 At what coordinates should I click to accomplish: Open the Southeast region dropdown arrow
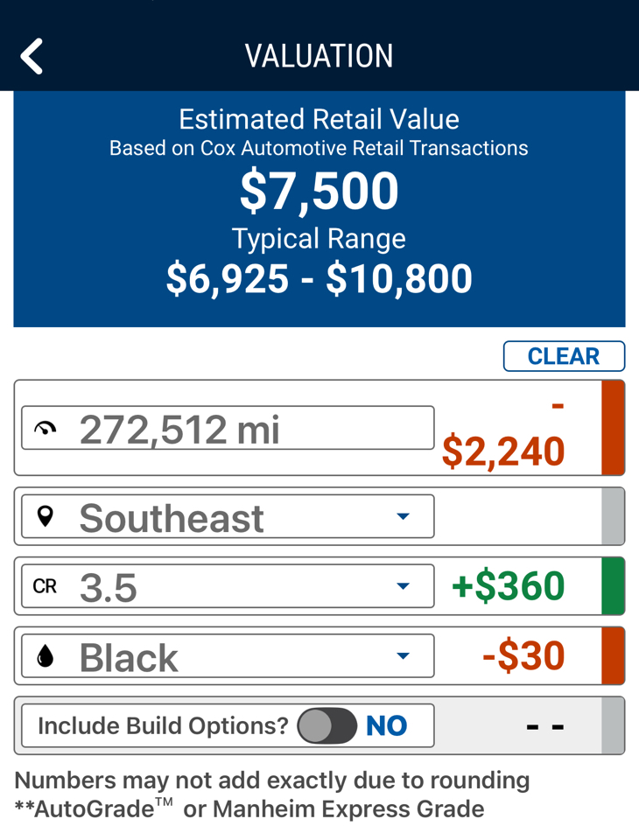pyautogui.click(x=403, y=516)
